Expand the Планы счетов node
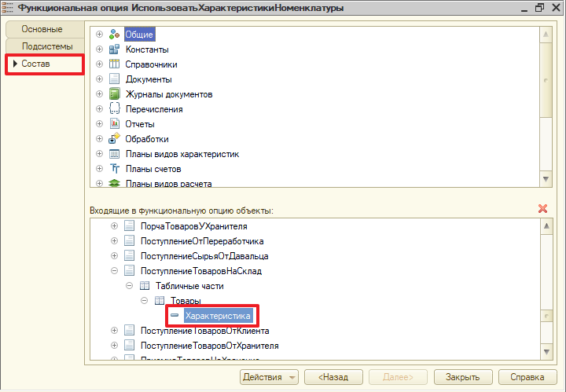Viewport: 566px width, 392px height. pyautogui.click(x=99, y=169)
